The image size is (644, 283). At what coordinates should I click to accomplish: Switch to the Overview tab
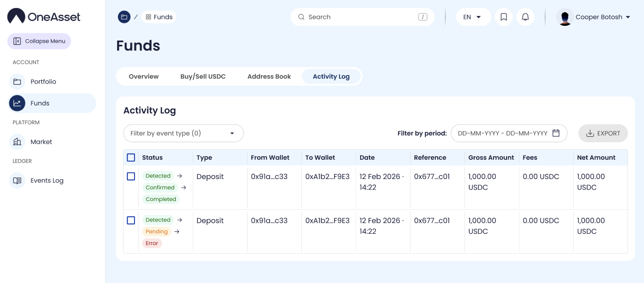143,77
